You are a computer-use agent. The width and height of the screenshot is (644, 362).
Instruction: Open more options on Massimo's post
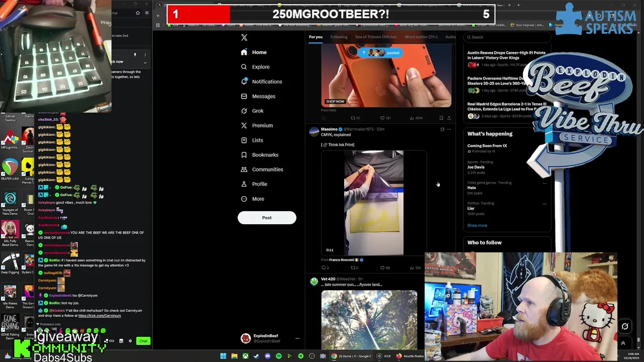[x=449, y=129]
